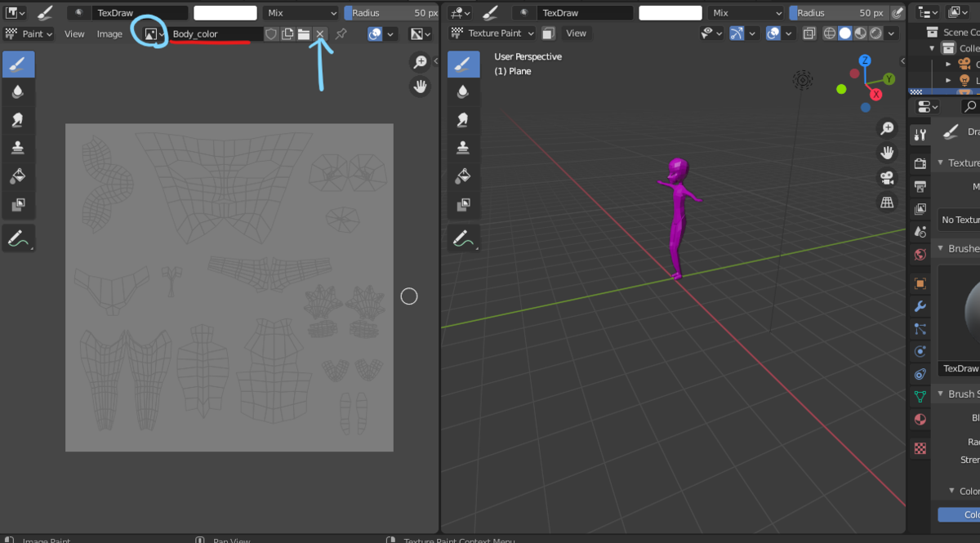Image resolution: width=980 pixels, height=543 pixels.
Task: Open View menu in image editor
Action: (x=74, y=33)
